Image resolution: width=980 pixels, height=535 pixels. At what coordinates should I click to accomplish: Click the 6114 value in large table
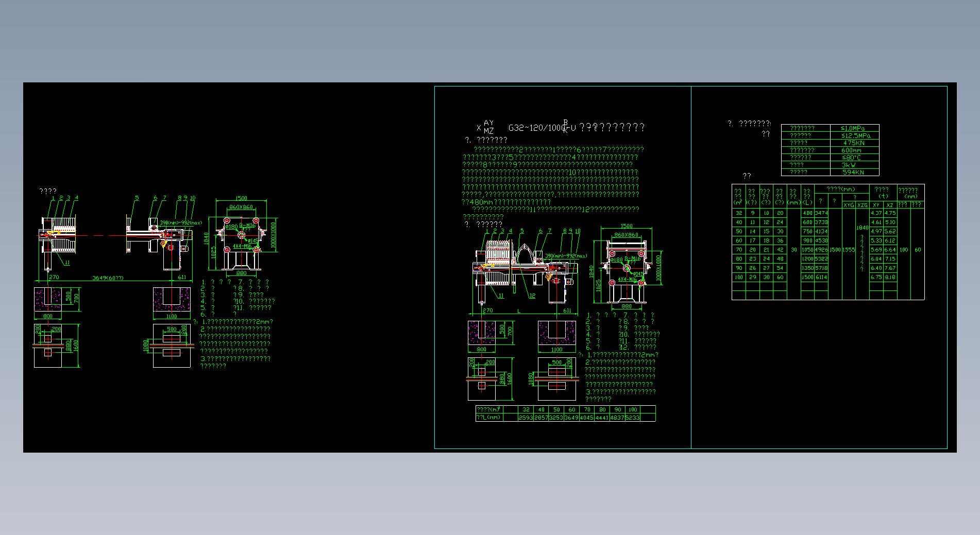tap(821, 277)
